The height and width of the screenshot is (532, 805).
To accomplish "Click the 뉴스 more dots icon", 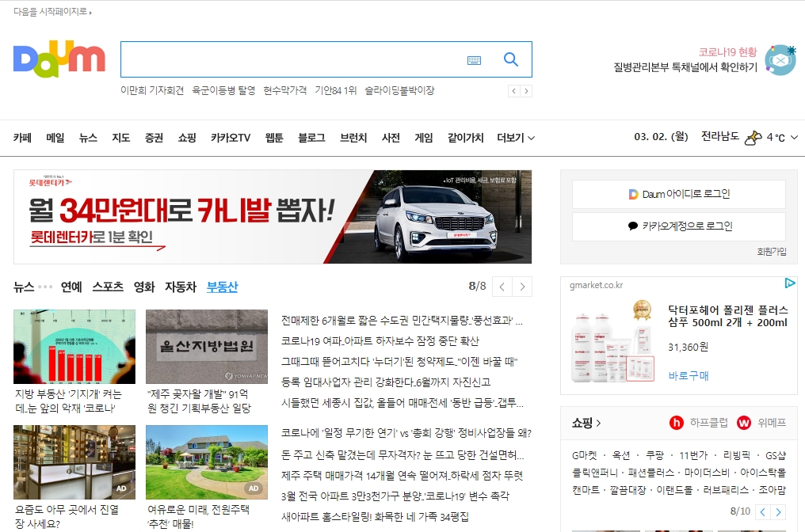I will pos(45,287).
